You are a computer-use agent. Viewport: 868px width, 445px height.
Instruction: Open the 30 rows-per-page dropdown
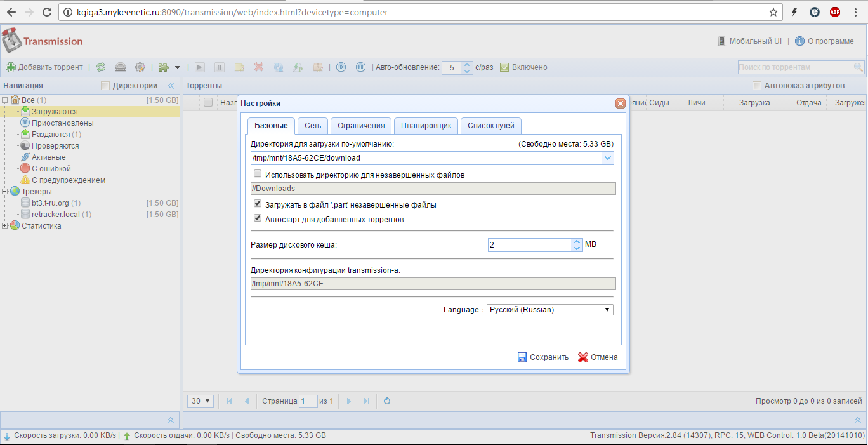coord(201,401)
